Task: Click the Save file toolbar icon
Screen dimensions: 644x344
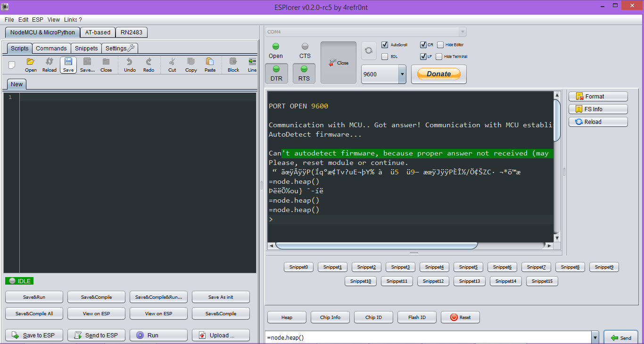Action: (x=68, y=65)
